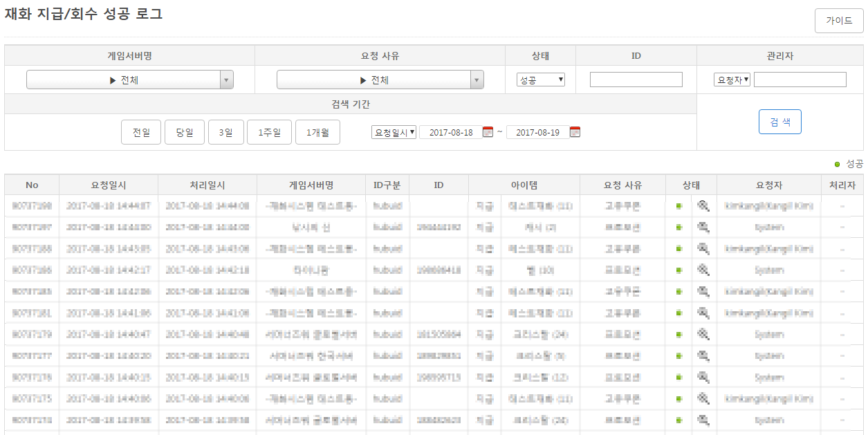Expand the 게임서버명 '전체' dropdown
Screen dimensions: 868x435
(x=130, y=80)
